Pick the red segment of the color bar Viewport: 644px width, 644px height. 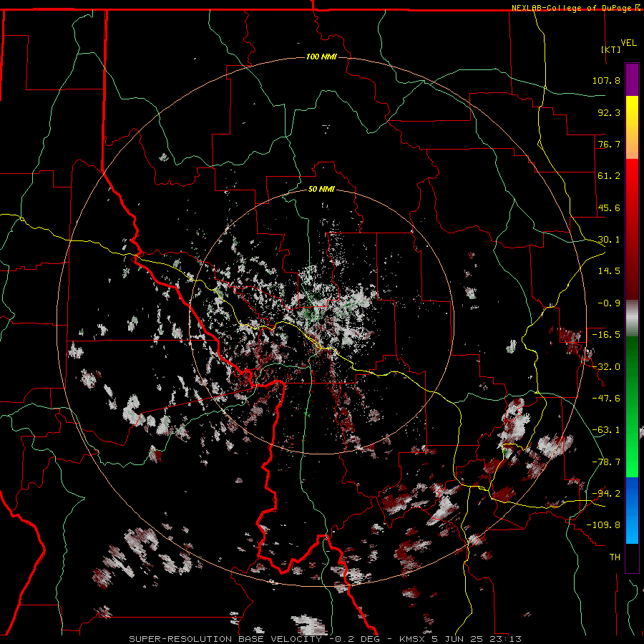[x=632, y=229]
